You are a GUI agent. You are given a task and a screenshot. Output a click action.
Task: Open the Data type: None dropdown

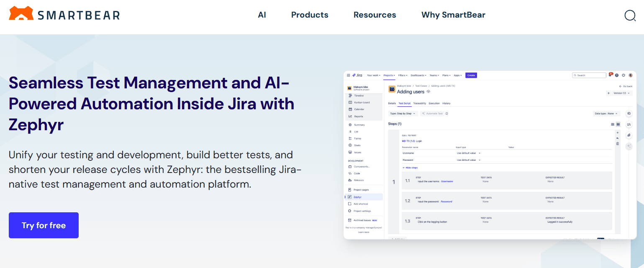tap(606, 113)
